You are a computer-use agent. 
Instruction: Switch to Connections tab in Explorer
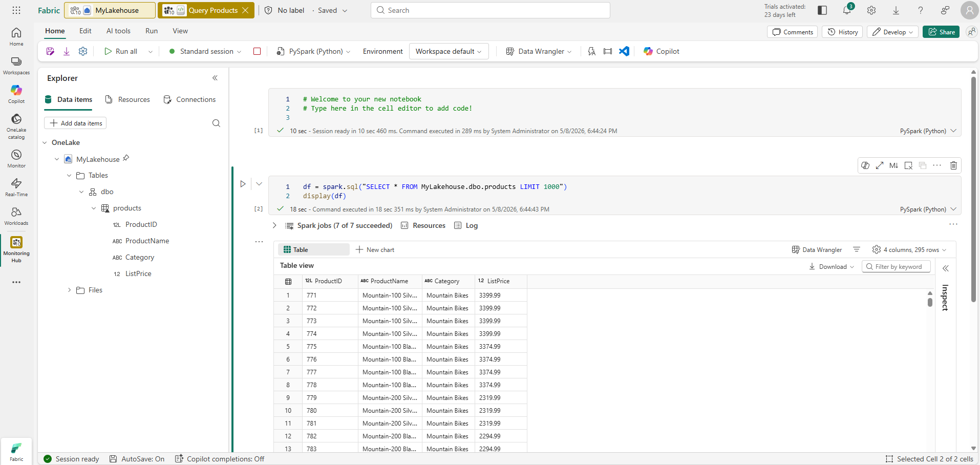[189, 99]
